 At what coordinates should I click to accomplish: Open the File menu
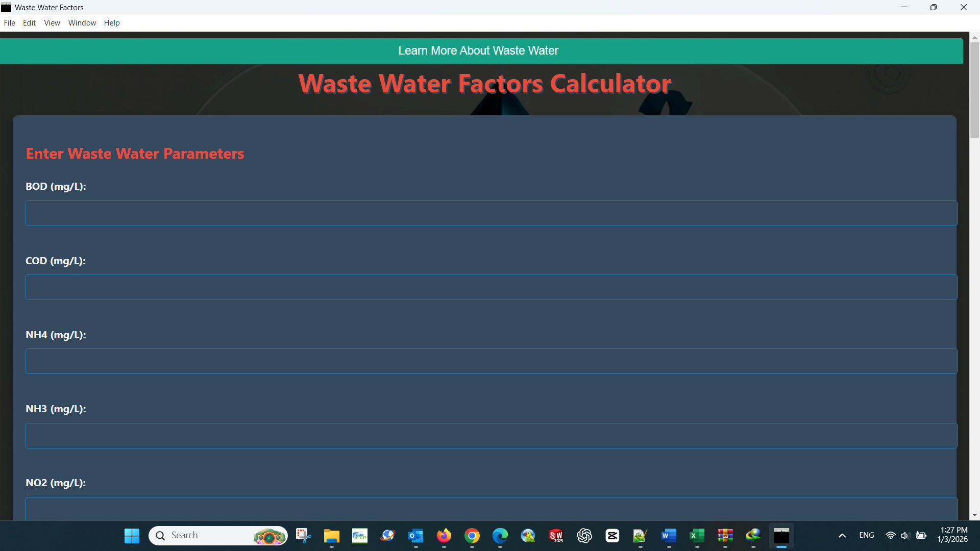9,22
